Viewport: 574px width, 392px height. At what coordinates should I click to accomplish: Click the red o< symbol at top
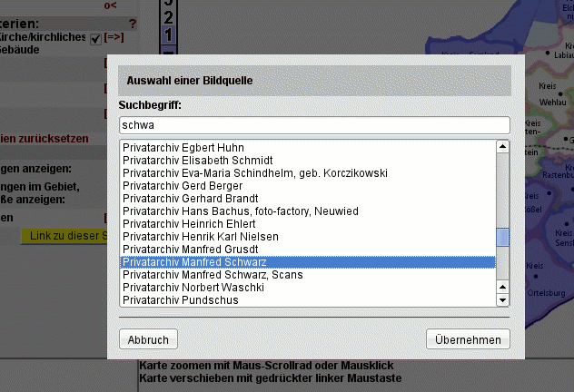point(110,5)
